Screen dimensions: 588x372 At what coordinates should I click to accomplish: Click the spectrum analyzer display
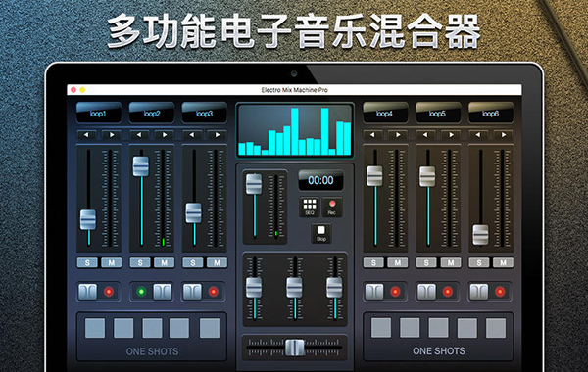(295, 130)
